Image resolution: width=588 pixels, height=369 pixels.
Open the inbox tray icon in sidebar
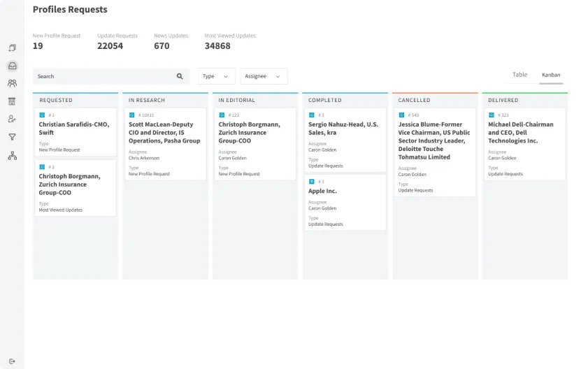click(12, 66)
